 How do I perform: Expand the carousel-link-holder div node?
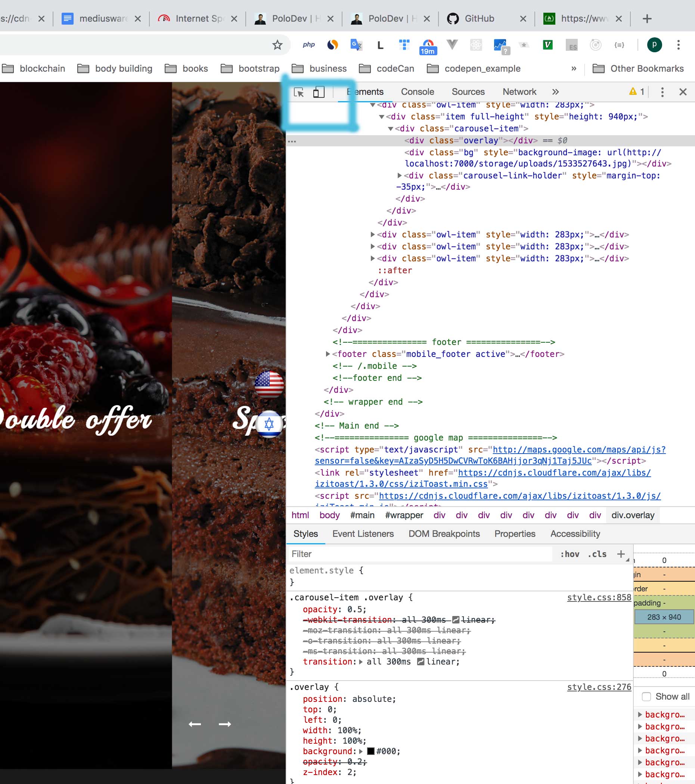pos(400,176)
